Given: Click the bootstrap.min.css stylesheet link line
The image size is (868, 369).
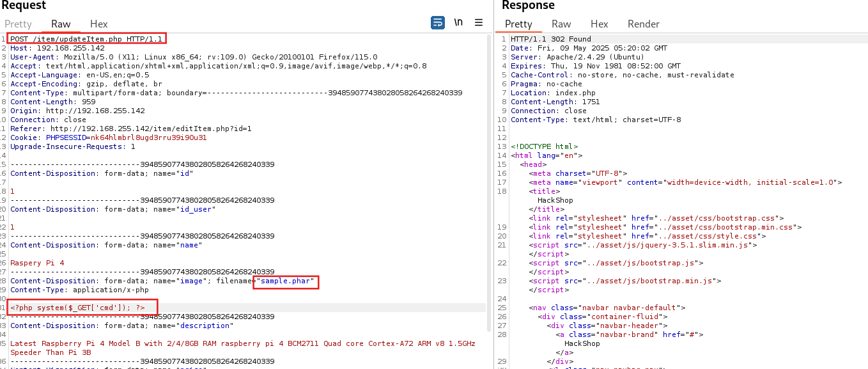Looking at the screenshot, I should click(x=665, y=227).
